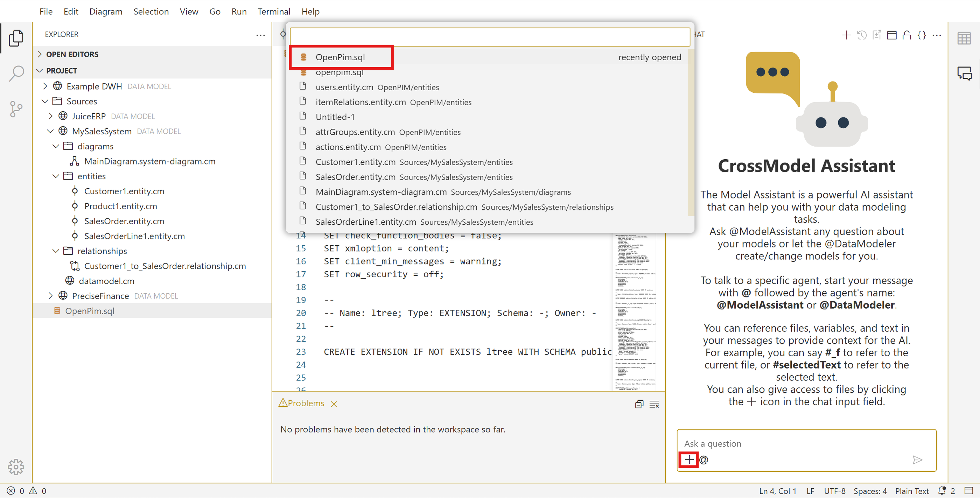
Task: Click the add file plus icon in chat input
Action: (688, 460)
